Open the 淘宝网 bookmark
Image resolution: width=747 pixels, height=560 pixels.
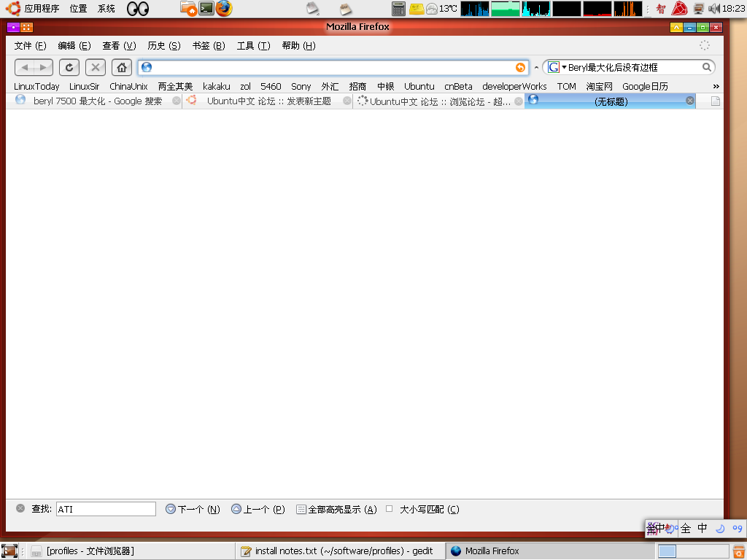click(599, 86)
